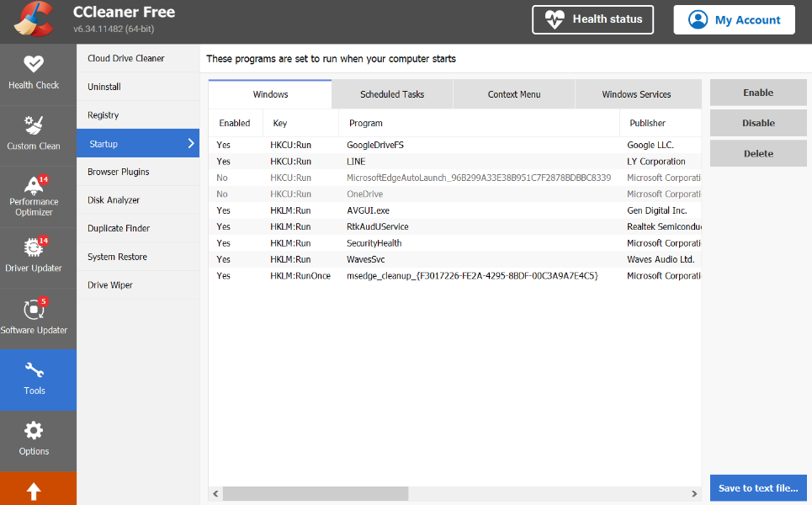Open the Options gear icon

[34, 431]
